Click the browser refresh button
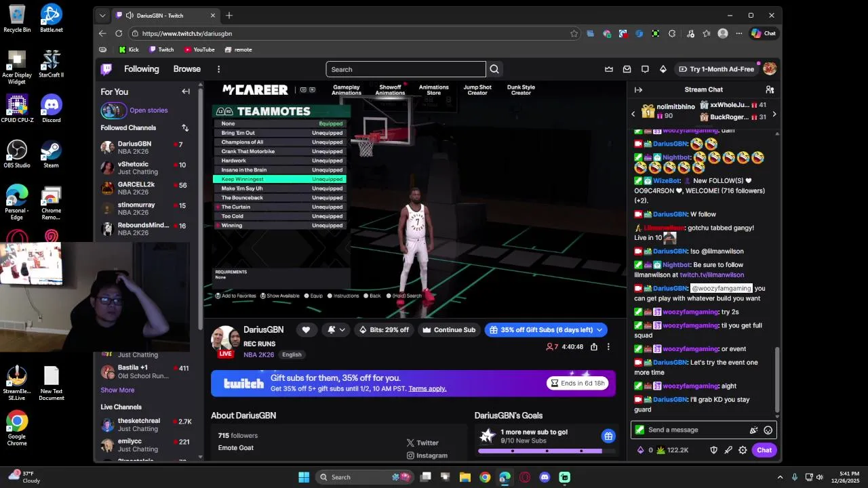868x488 pixels. pos(119,33)
